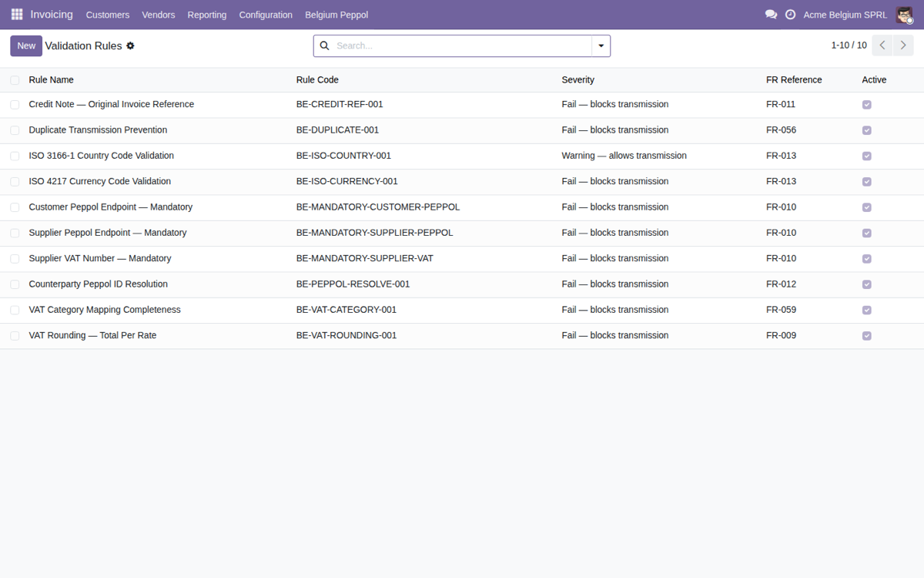Sort by the Active column header
The image size is (924, 578).
[874, 80]
